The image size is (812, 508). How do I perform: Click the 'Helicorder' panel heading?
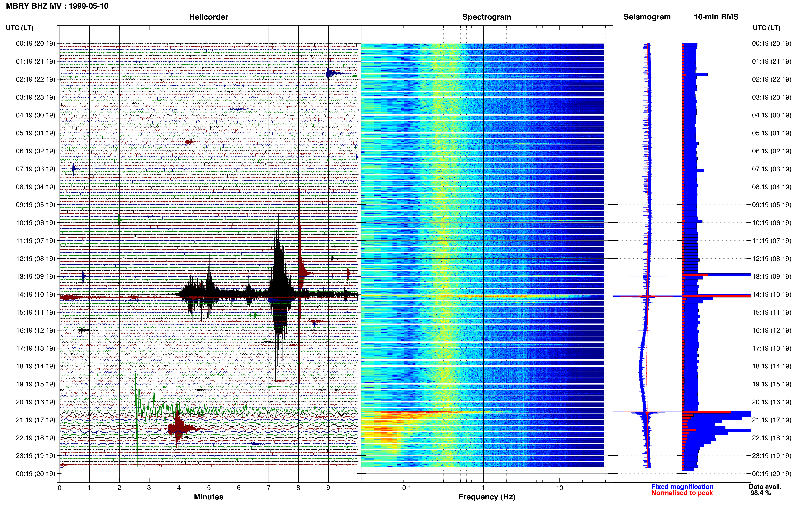click(x=209, y=17)
